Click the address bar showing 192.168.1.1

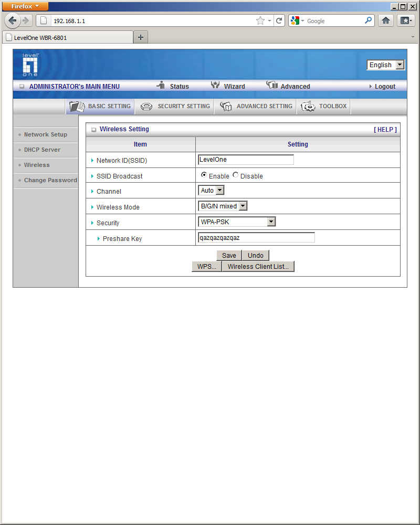[152, 21]
